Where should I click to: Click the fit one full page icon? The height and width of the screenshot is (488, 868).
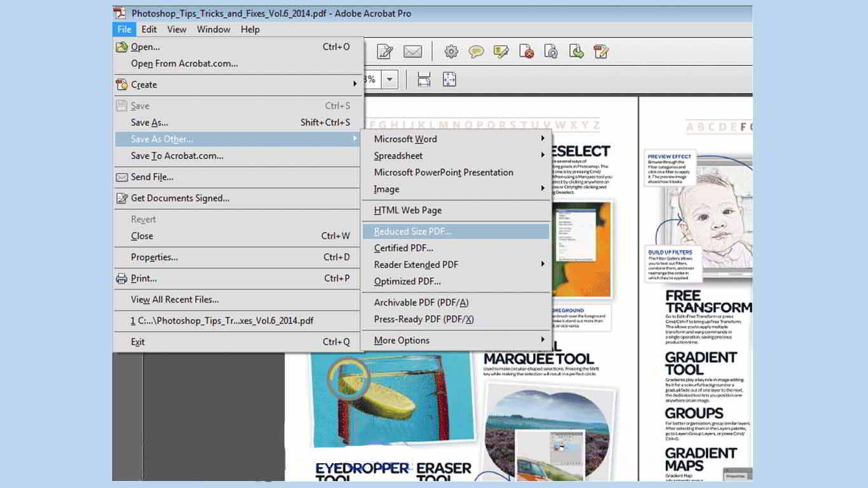pyautogui.click(x=449, y=79)
